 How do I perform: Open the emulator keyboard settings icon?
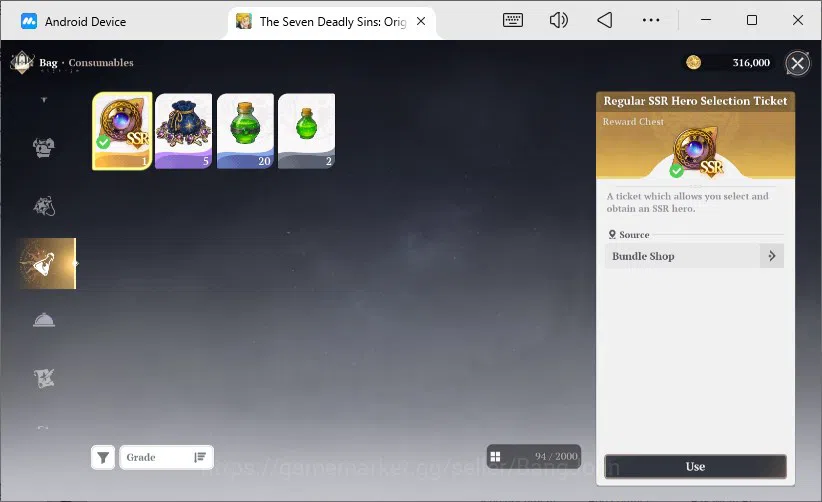click(513, 20)
